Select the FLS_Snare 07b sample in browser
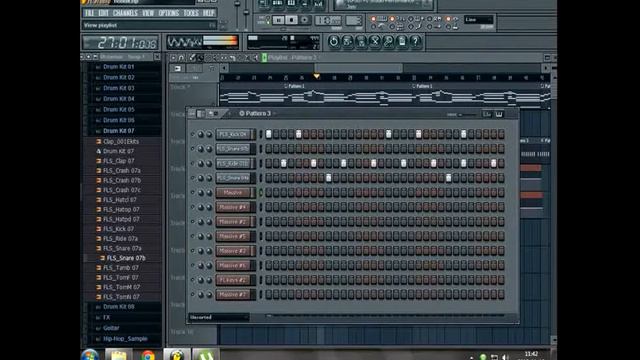640x360 pixels. 126,258
